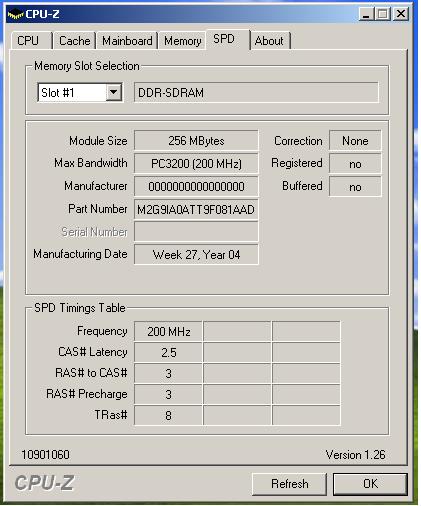The image size is (421, 506).
Task: Click the Buffered value no
Action: tap(355, 186)
